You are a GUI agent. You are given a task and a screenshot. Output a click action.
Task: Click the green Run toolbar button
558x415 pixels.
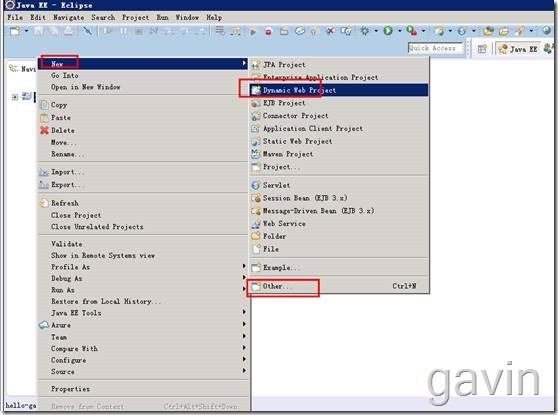(388, 31)
